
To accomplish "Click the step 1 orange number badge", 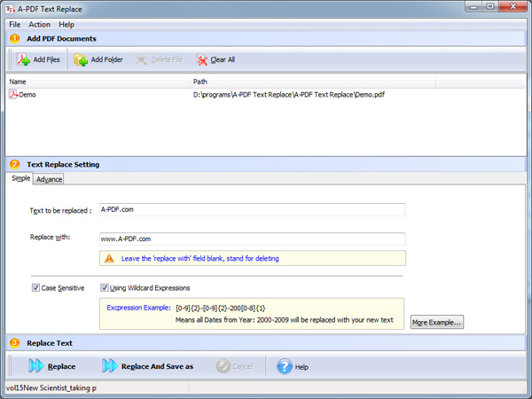I will (14, 38).
